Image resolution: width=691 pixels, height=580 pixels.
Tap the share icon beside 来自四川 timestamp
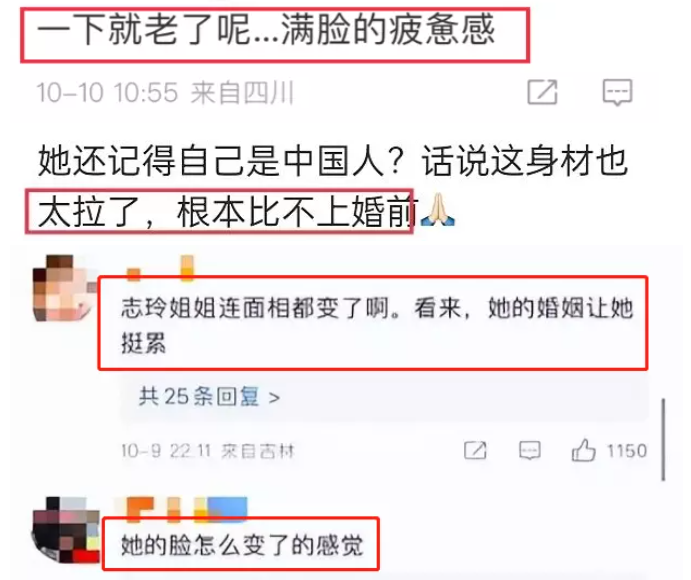542,93
